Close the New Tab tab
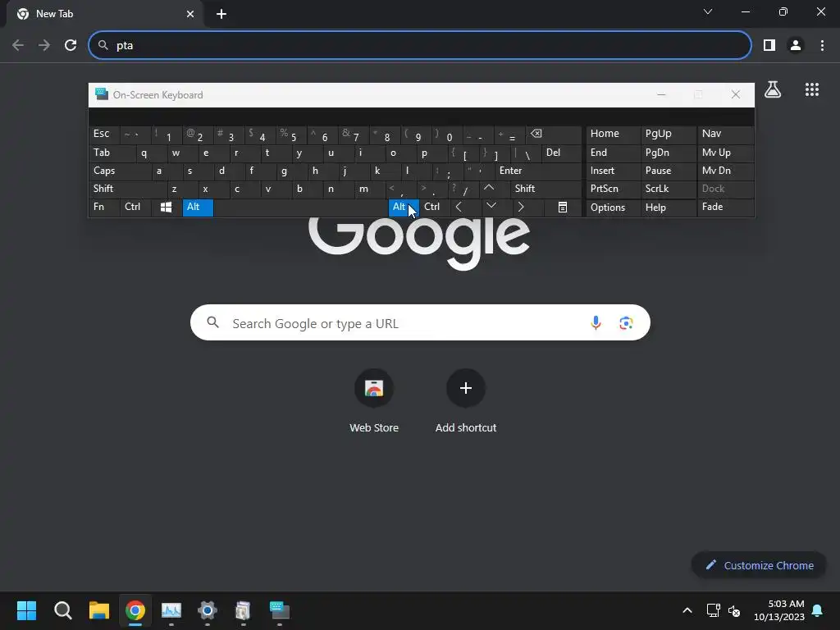Image resolution: width=840 pixels, height=630 pixels. coord(189,14)
